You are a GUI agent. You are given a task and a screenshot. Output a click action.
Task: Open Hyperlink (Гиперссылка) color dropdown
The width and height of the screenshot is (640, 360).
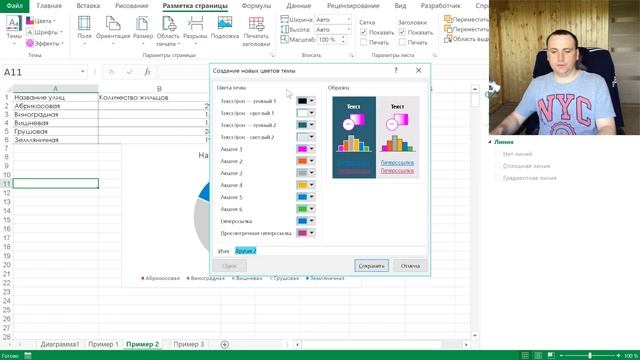tap(306, 221)
